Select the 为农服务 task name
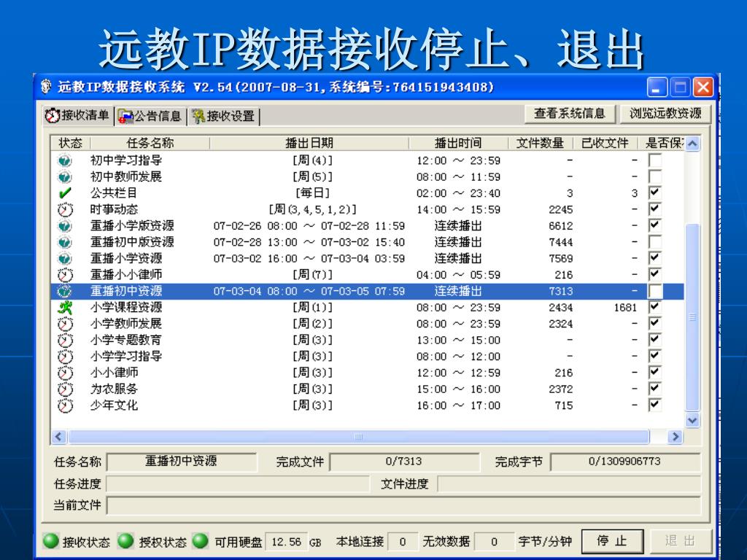Viewport: 747px width, 560px height. [115, 389]
